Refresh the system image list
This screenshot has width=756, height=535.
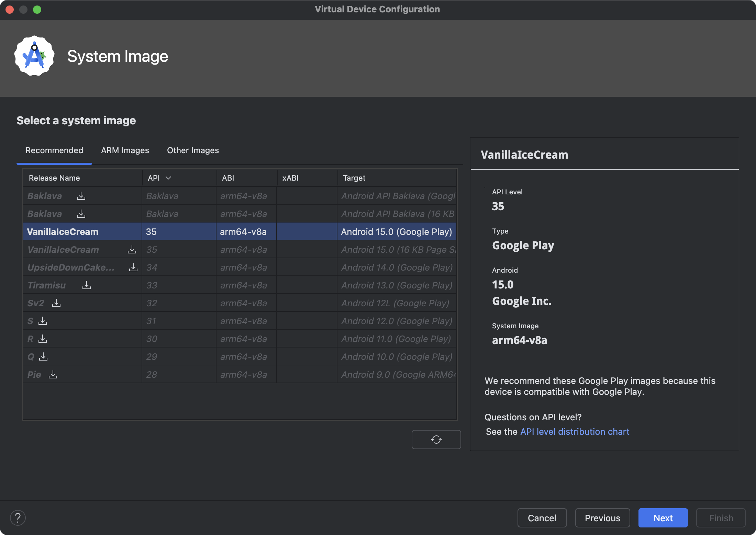436,440
